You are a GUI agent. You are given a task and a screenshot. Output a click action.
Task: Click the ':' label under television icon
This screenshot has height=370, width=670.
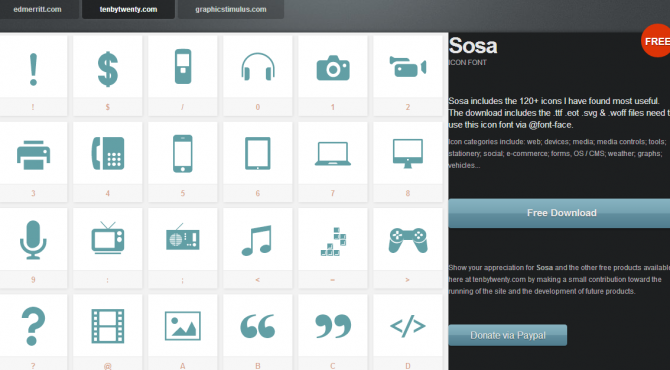(108, 280)
